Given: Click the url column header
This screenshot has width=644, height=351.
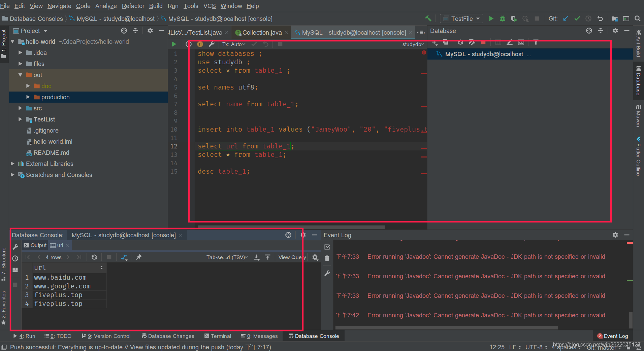Looking at the screenshot, I should [69, 268].
